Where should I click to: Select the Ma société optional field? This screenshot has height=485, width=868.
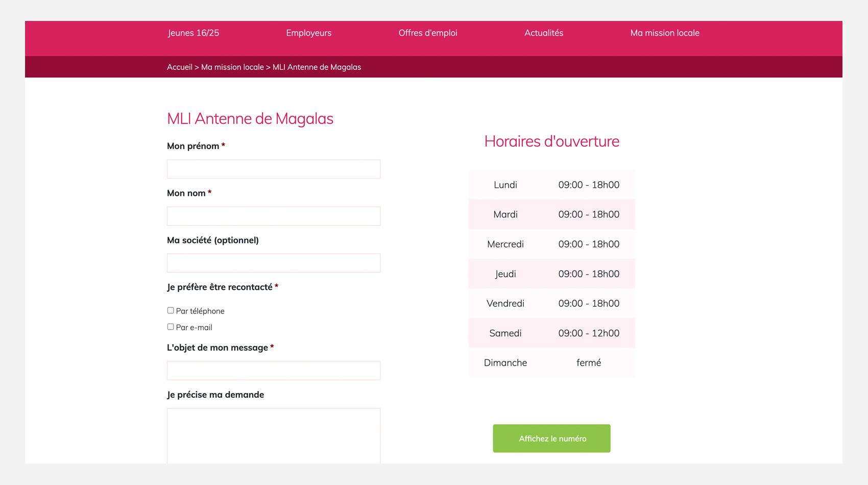[273, 263]
